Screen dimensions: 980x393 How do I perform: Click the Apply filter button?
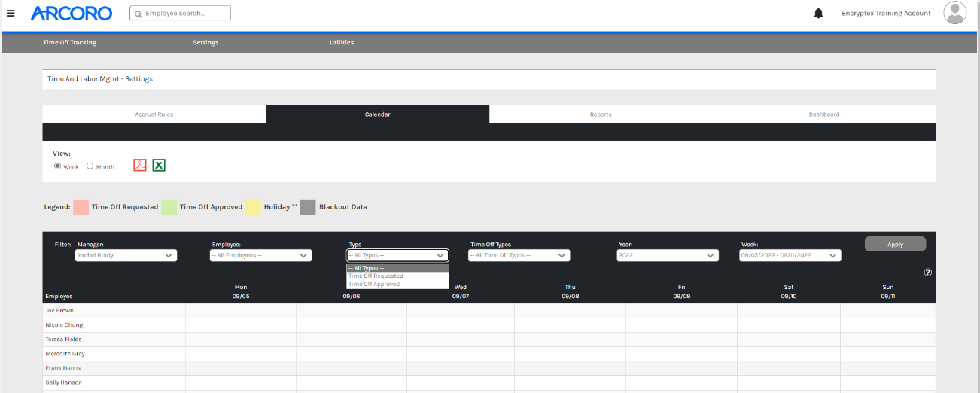pos(895,245)
